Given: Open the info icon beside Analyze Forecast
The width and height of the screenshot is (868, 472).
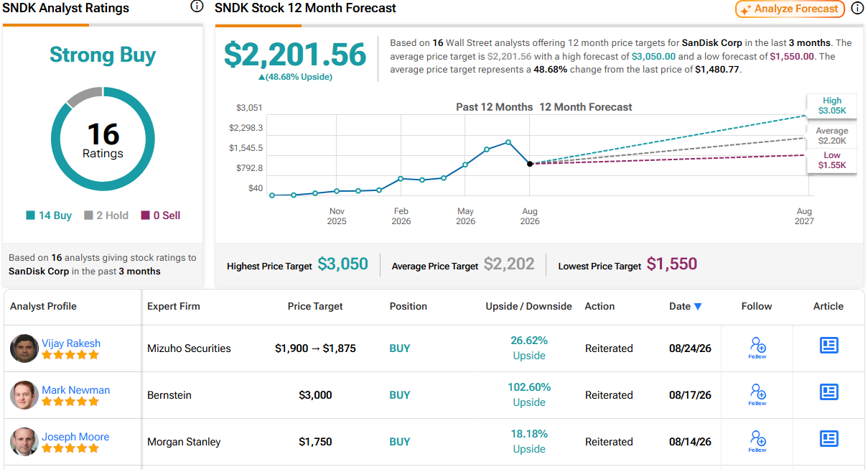Looking at the screenshot, I should [857, 9].
